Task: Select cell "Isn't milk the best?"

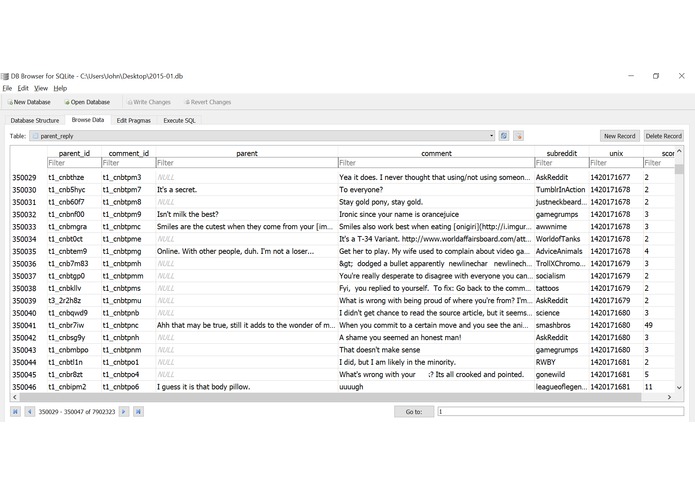Action: point(247,214)
